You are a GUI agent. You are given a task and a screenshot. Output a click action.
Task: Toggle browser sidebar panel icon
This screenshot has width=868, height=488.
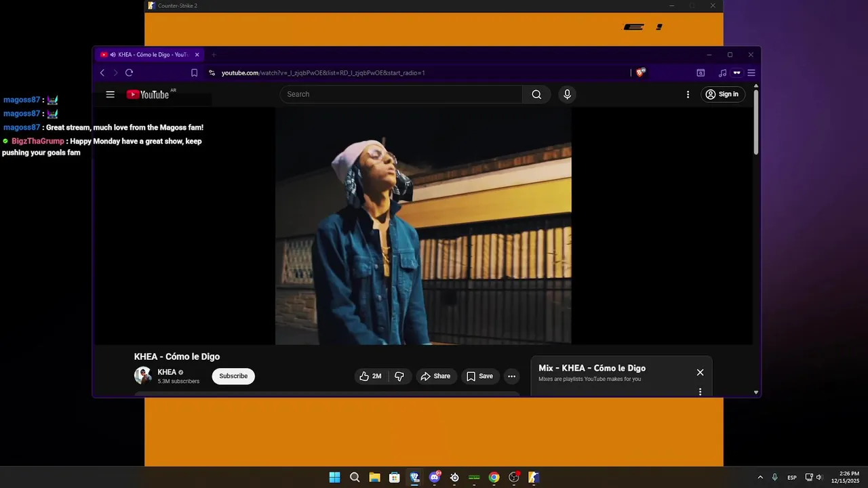[701, 73]
